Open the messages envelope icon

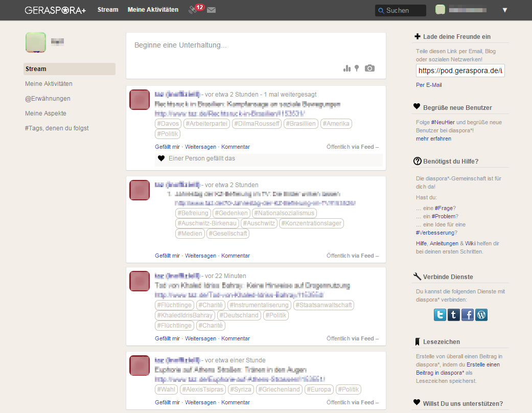click(211, 10)
